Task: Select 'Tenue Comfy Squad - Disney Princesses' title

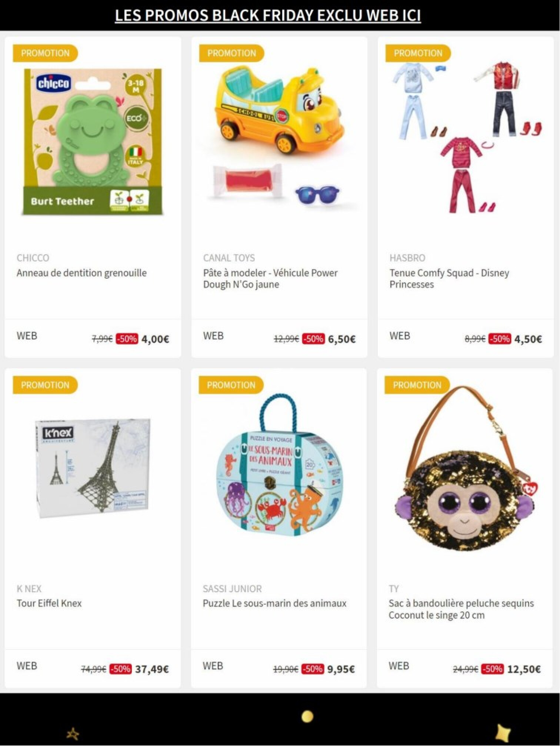Action: pos(449,279)
